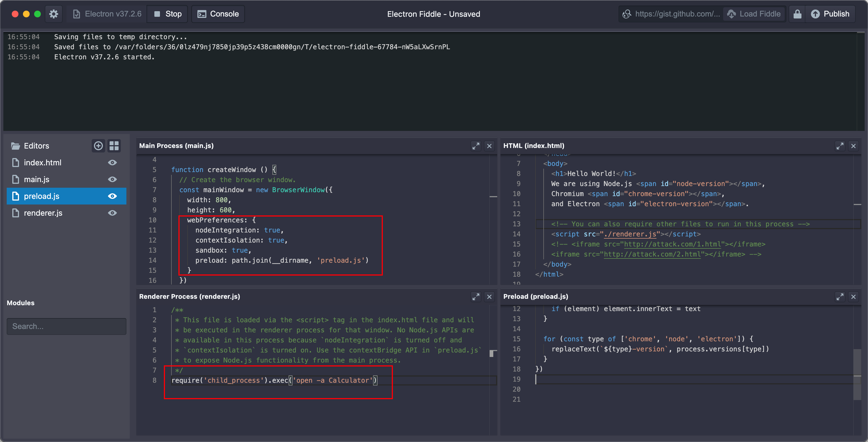Hide the index.html editor

click(x=112, y=163)
